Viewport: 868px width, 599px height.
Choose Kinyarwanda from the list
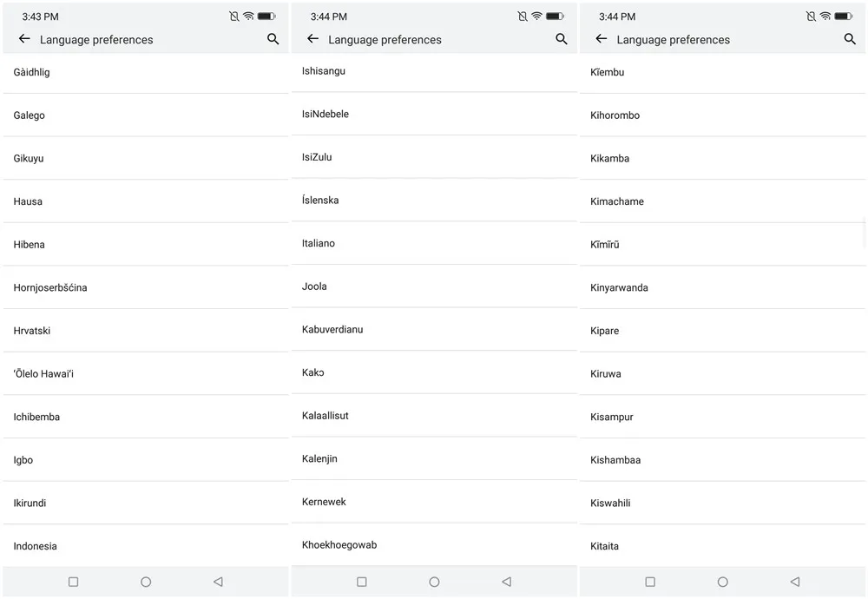click(x=722, y=287)
